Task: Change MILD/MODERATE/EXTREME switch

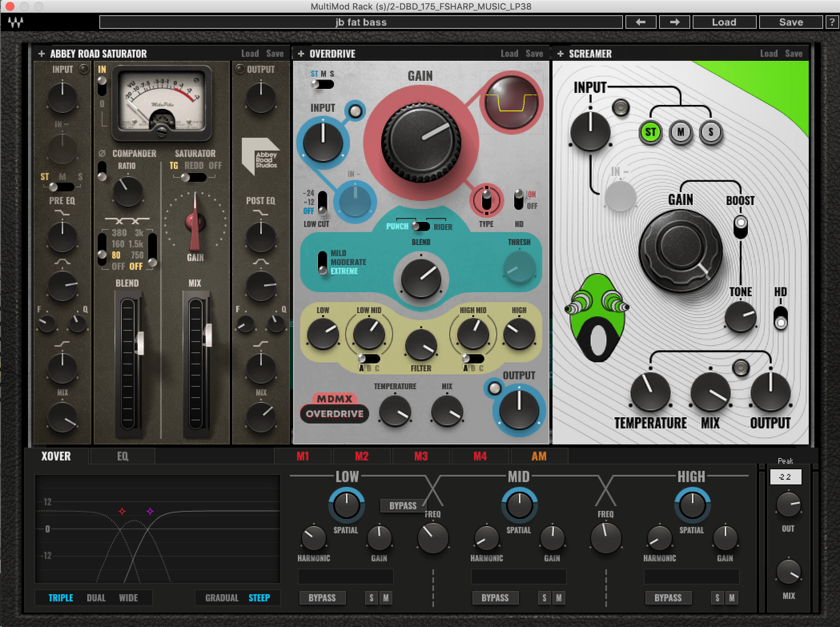Action: 322,263
